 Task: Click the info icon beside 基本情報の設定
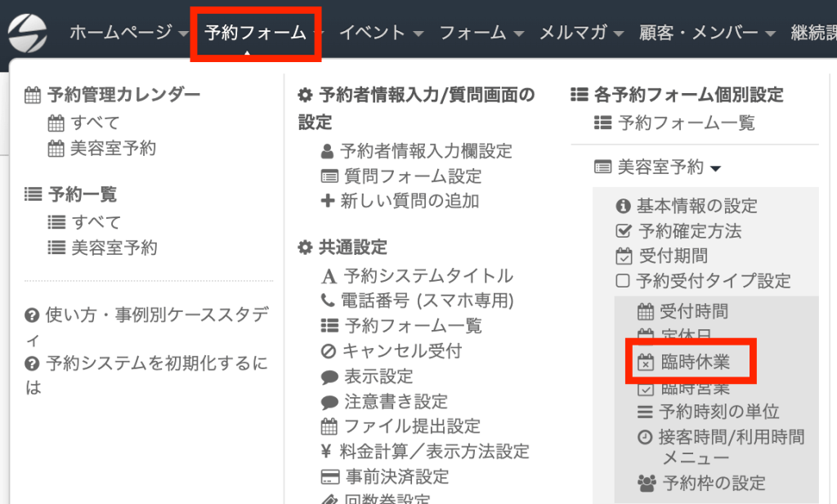pos(624,206)
